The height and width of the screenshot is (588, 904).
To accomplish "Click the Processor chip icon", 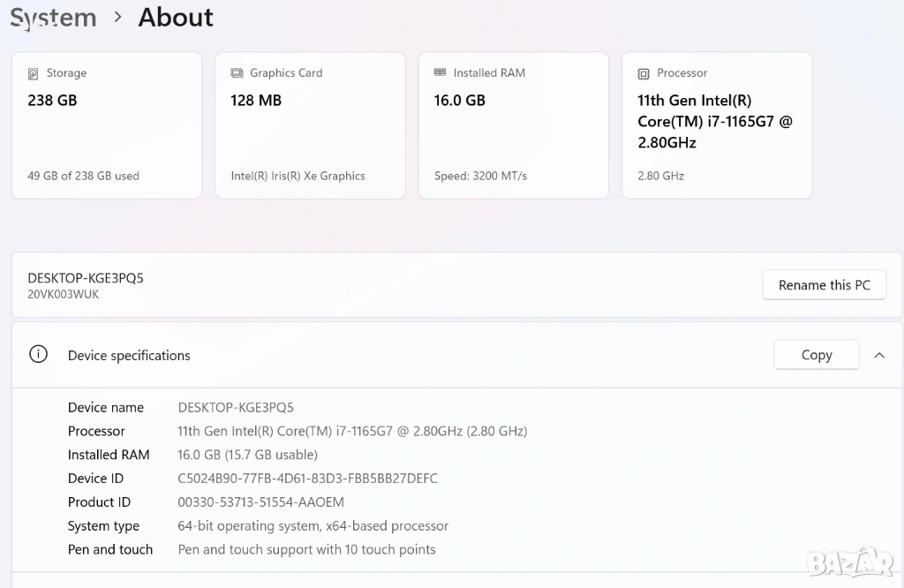I will (644, 74).
